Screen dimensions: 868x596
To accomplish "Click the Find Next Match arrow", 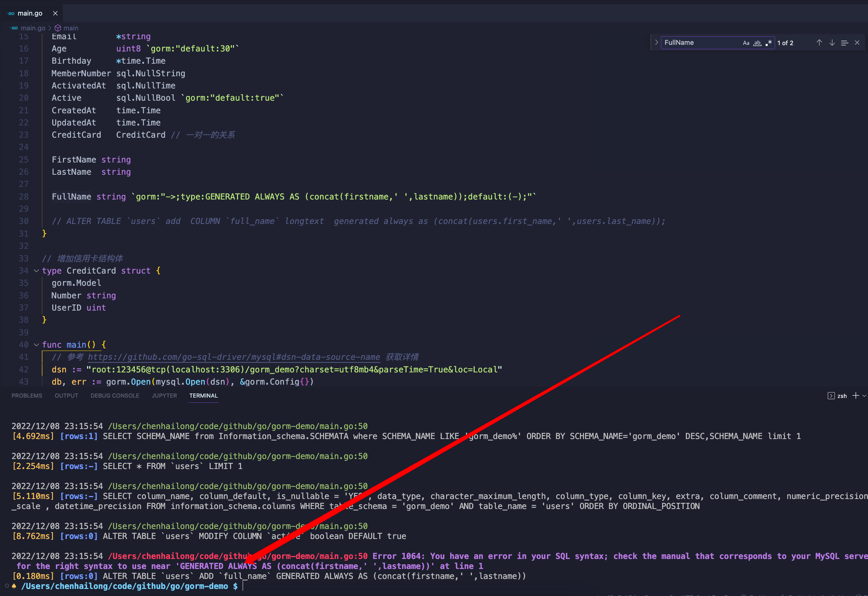I will 832,43.
